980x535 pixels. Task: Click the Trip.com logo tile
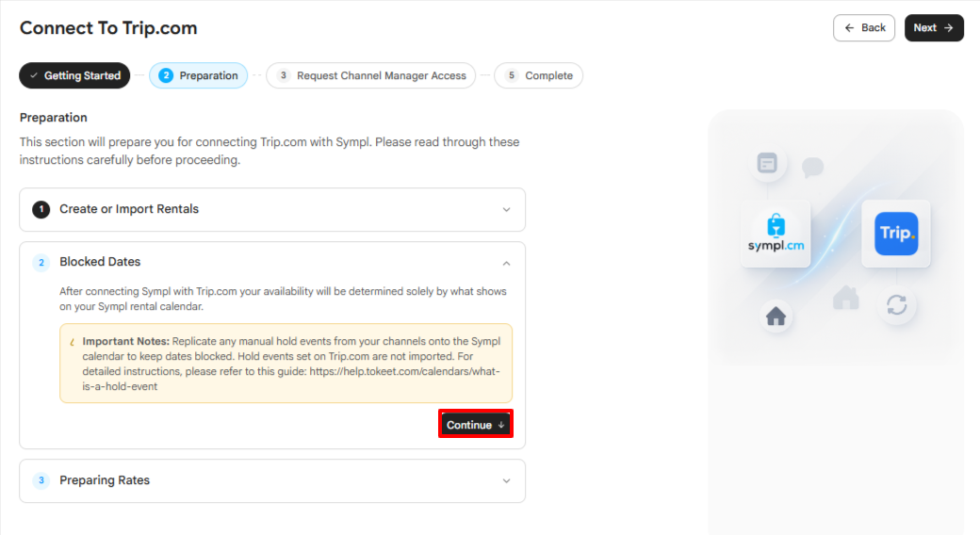pyautogui.click(x=896, y=234)
